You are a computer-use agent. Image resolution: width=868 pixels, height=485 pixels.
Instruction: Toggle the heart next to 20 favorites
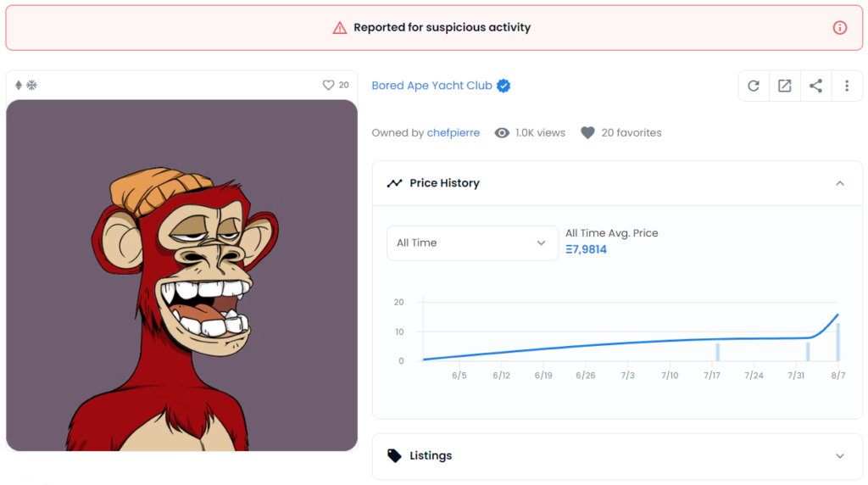[587, 133]
